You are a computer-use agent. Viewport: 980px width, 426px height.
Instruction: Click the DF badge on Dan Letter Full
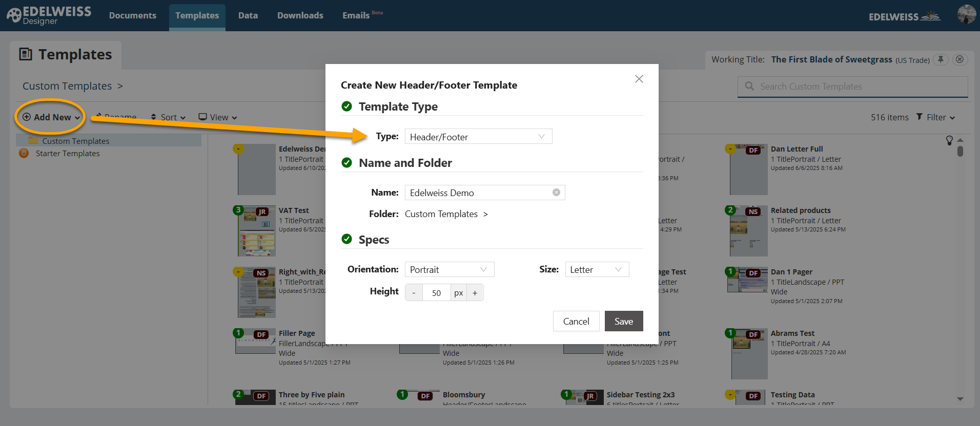click(x=753, y=150)
